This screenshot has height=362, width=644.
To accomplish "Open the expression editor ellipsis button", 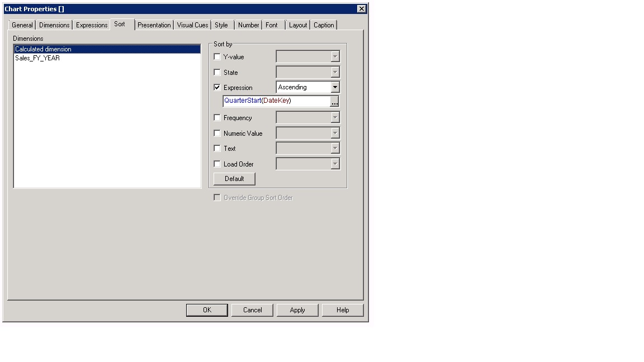I will 335,101.
